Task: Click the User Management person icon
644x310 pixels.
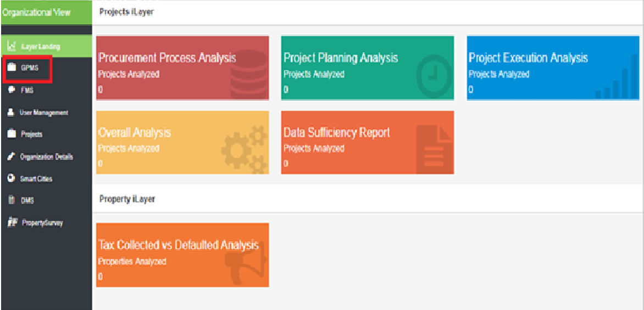Action: pos(11,112)
